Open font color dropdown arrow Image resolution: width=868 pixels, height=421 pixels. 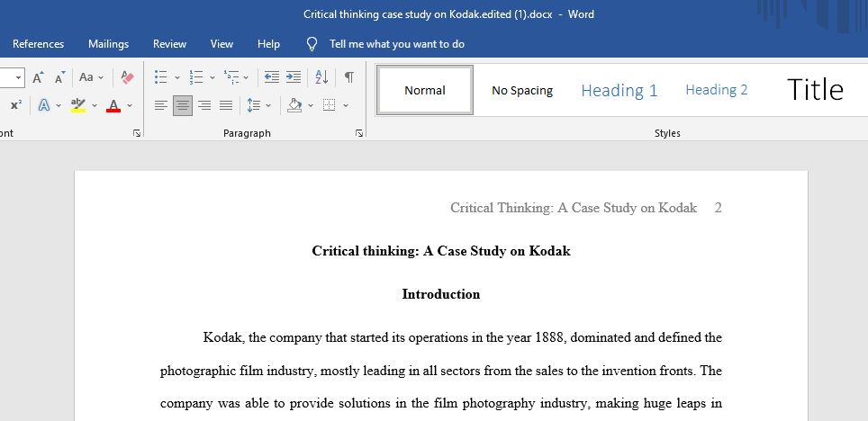pos(130,105)
